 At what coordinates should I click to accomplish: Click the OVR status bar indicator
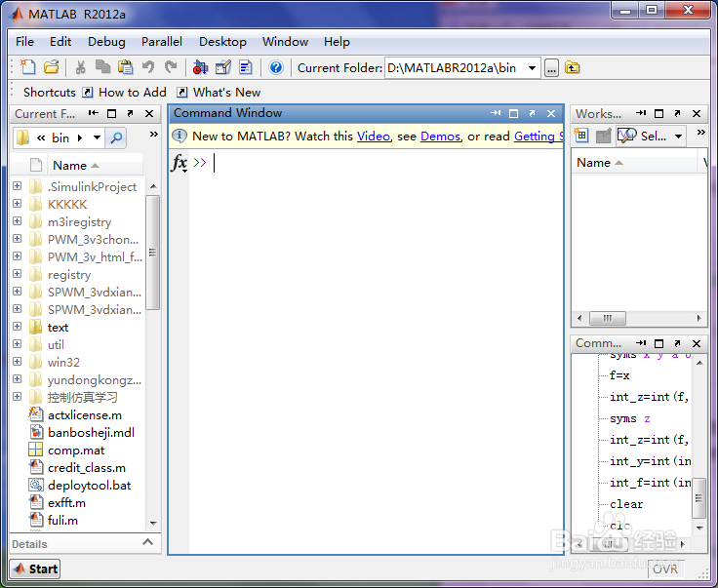pyautogui.click(x=665, y=568)
